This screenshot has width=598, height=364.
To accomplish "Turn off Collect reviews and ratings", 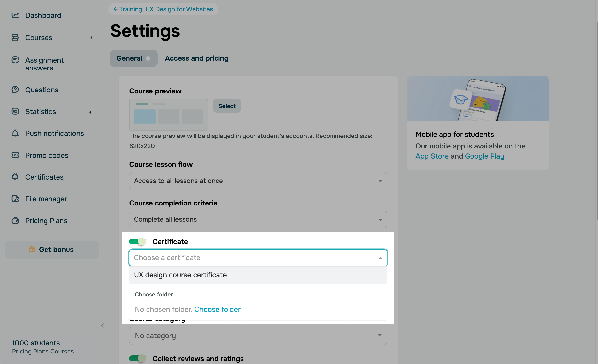I will tap(138, 358).
